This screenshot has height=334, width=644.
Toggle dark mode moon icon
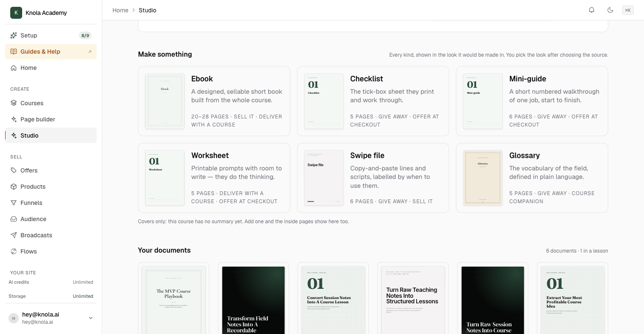pyautogui.click(x=610, y=10)
